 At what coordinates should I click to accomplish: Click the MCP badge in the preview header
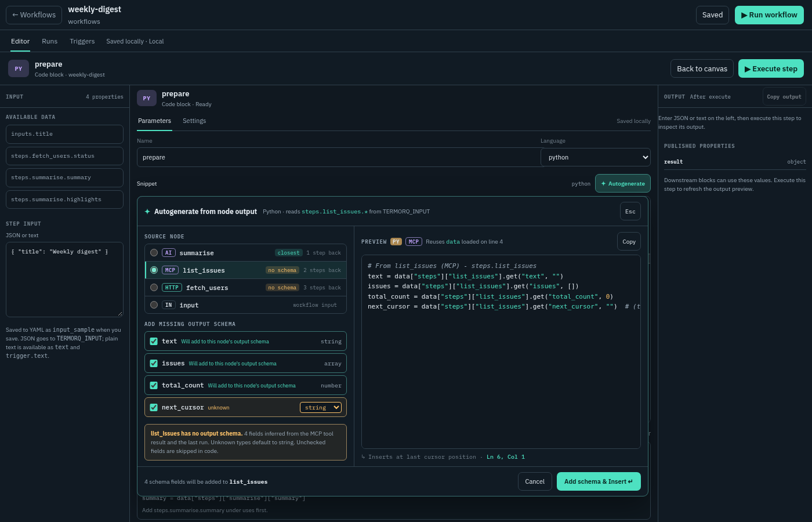coord(414,242)
